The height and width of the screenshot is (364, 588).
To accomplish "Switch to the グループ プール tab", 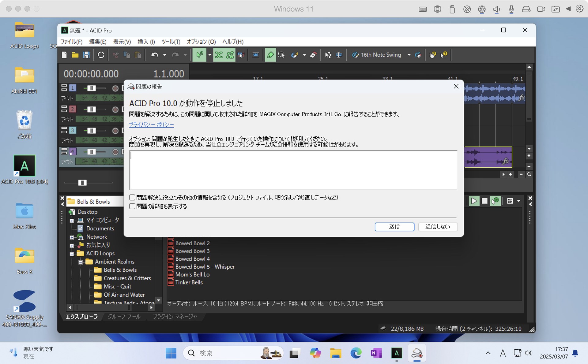I will click(124, 317).
